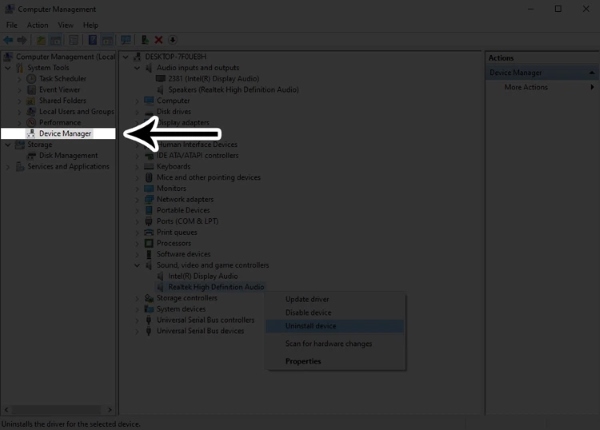Select the Storage controllers category
The height and width of the screenshot is (430, 600).
(x=187, y=298)
